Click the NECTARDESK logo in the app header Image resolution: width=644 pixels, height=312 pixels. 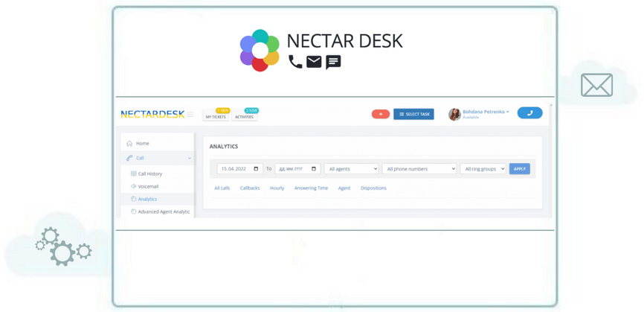pos(152,114)
